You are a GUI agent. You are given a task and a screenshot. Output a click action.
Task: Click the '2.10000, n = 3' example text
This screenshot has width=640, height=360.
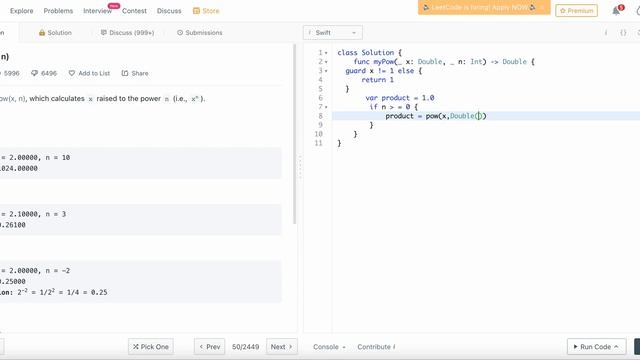coord(37,214)
